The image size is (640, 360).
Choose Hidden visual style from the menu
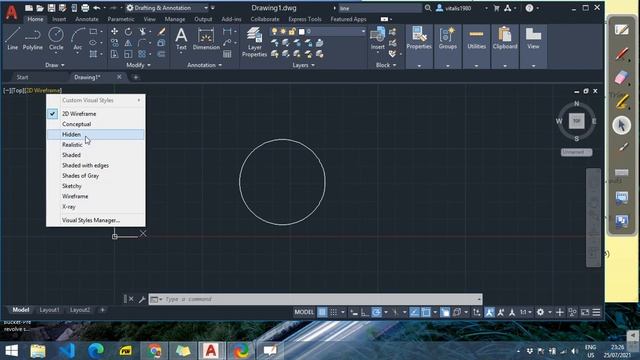coord(96,134)
